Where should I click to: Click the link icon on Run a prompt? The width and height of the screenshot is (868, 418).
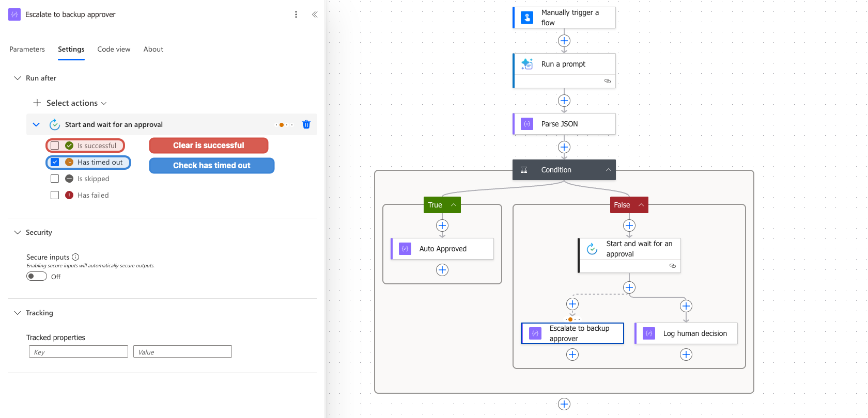tap(608, 81)
